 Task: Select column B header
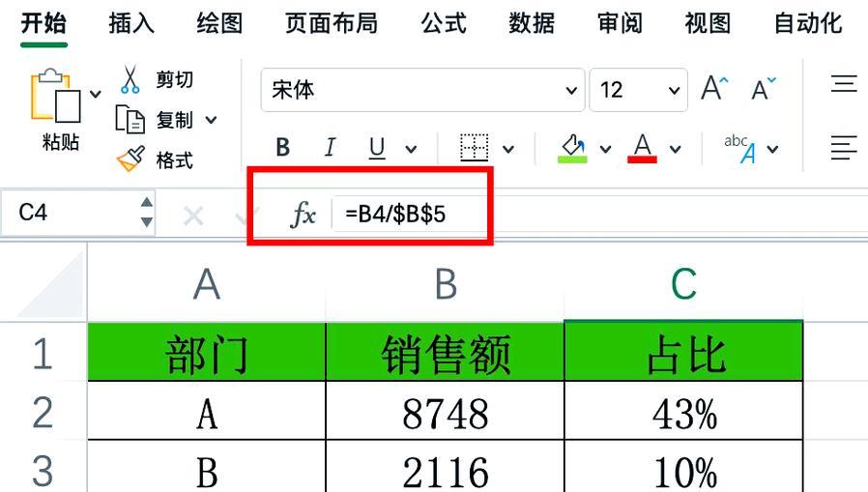coord(445,284)
